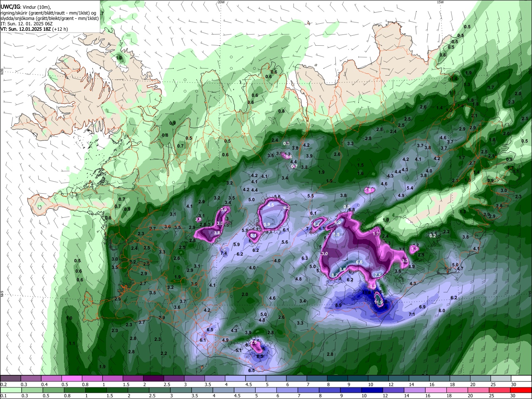
Task: Click the '6.9' precipitation value on the map
Action: (422, 307)
